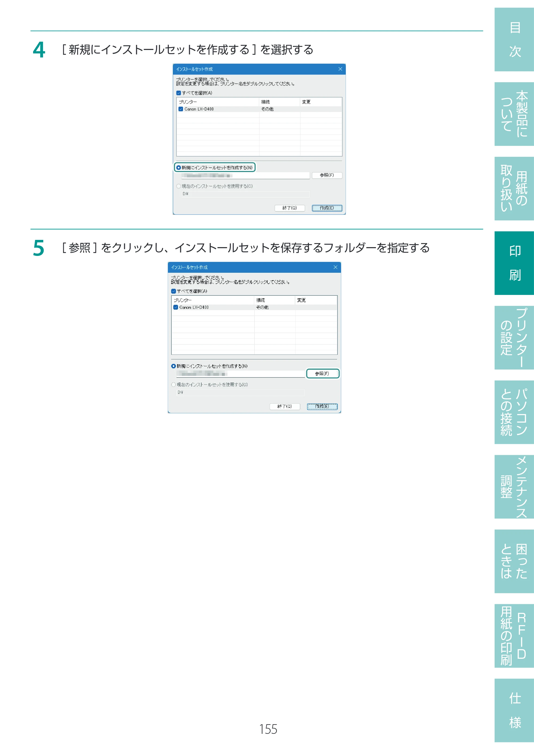Open the パソコンとの接続 side tab
The image size is (534, 756).
coord(514,412)
